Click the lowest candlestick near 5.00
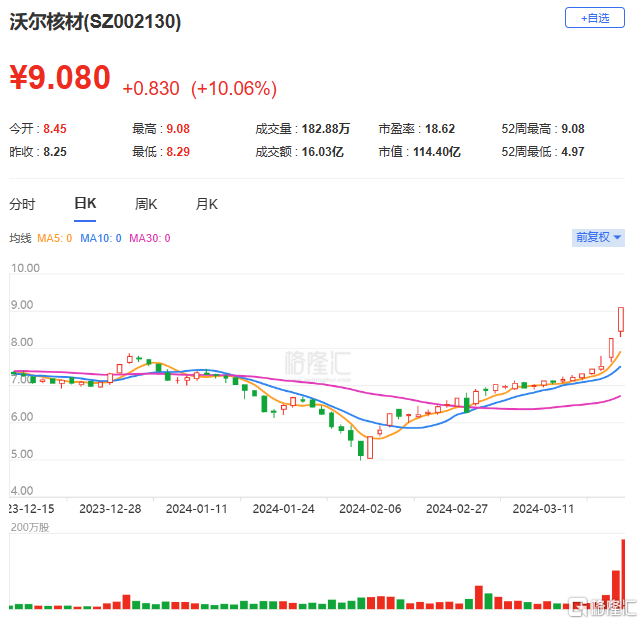The height and width of the screenshot is (624, 643). [361, 449]
